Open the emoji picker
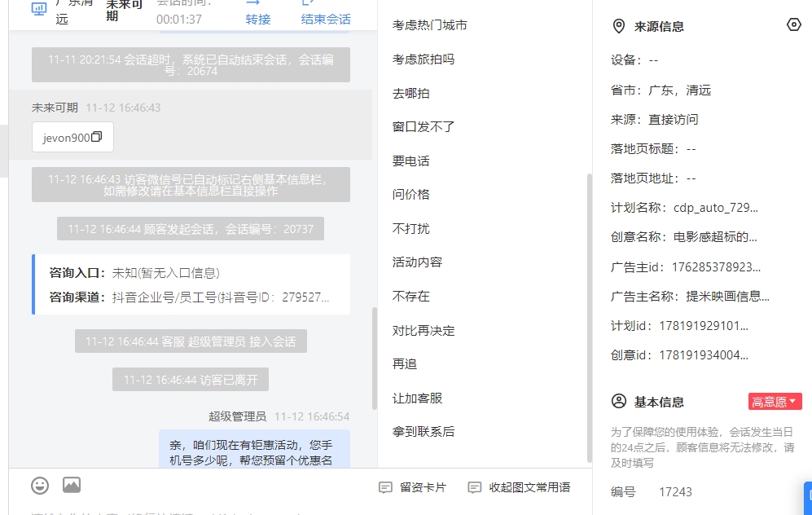The width and height of the screenshot is (812, 515). [40, 486]
